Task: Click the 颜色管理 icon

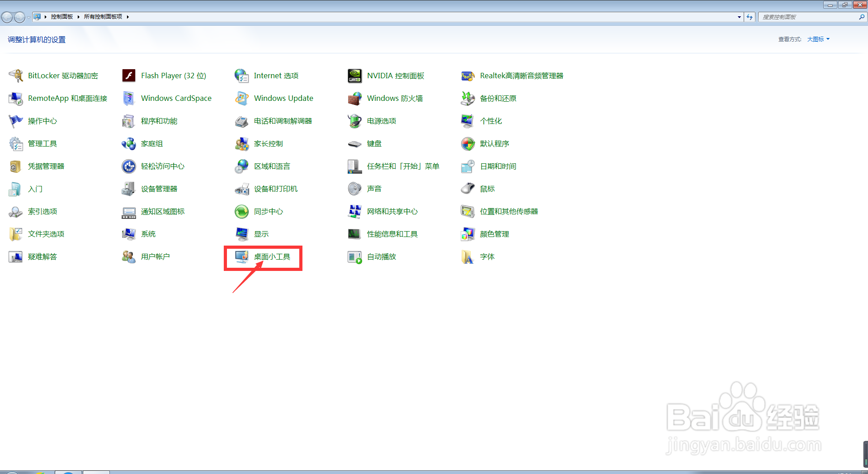Action: coord(468,234)
